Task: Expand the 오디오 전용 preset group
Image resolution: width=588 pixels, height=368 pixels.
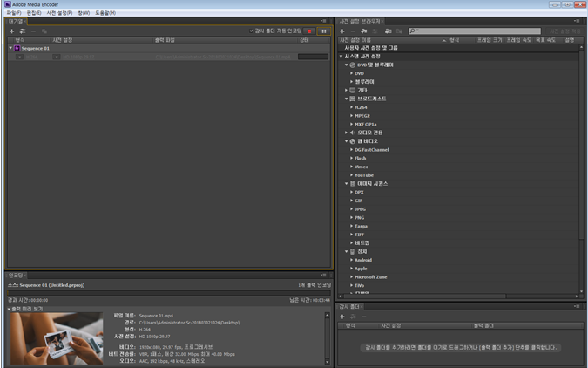Action: point(347,133)
